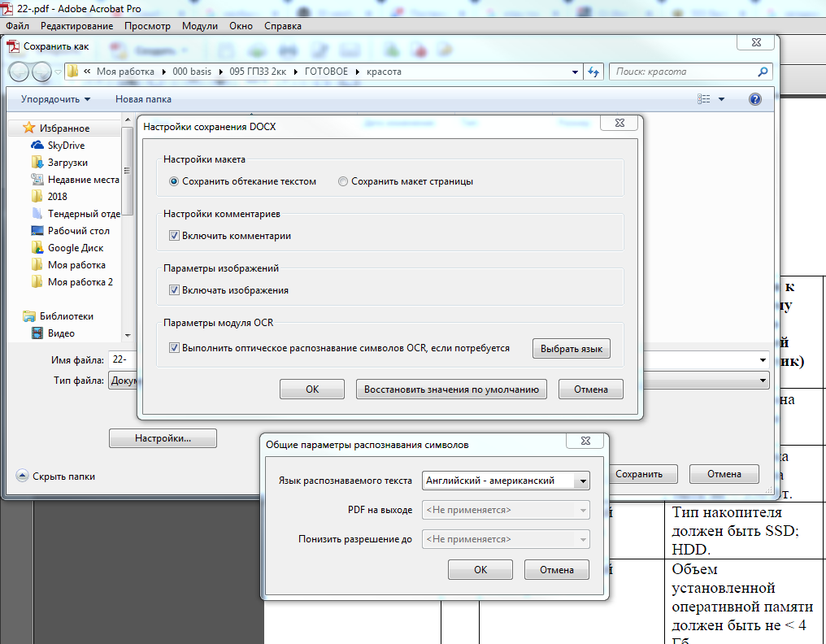Image resolution: width=826 pixels, height=644 pixels.
Task: Click Отмена in Save As dialog
Action: tap(724, 474)
